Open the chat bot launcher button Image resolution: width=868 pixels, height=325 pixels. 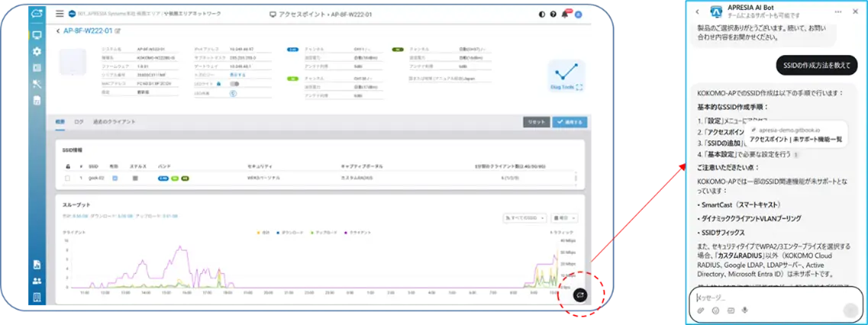coord(579,294)
